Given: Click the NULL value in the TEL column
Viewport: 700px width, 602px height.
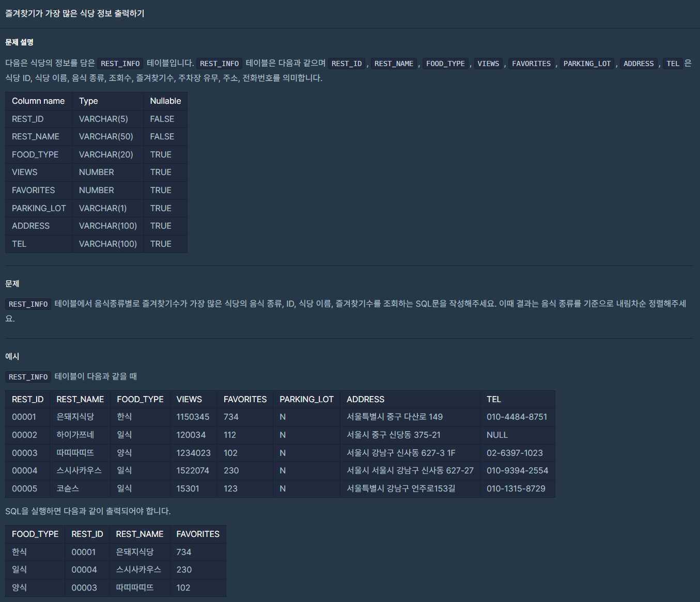Looking at the screenshot, I should tap(497, 435).
